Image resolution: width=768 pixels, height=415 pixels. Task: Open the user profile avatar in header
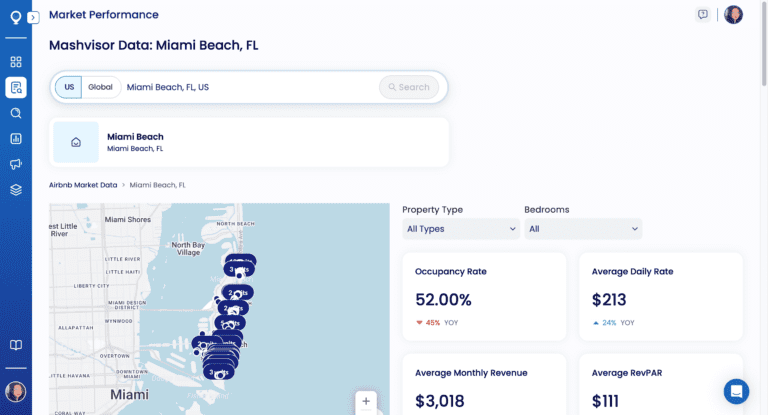click(x=733, y=15)
